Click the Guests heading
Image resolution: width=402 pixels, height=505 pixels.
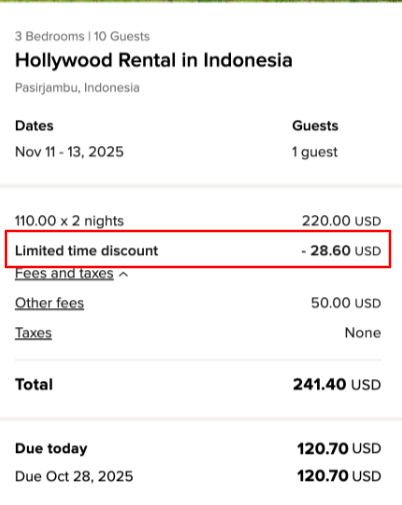315,126
